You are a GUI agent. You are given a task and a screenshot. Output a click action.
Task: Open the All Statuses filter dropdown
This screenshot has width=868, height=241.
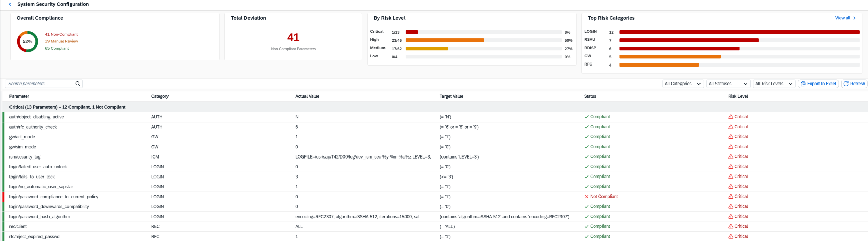pos(728,84)
